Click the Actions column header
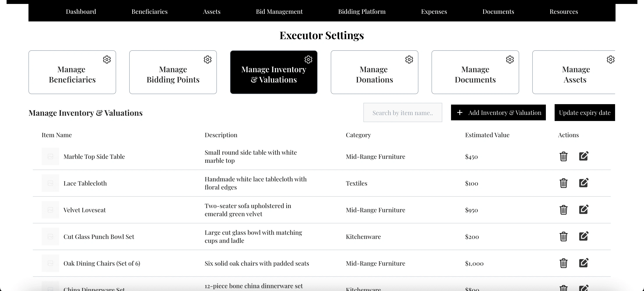The width and height of the screenshot is (644, 291). [568, 135]
